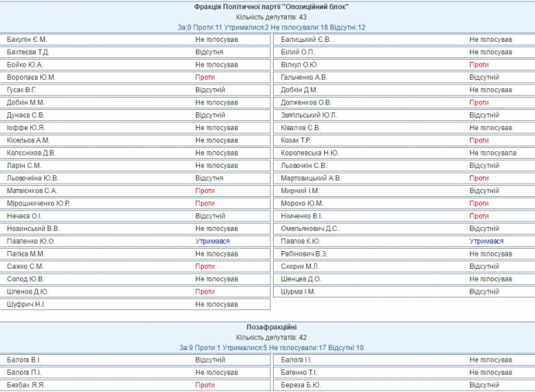Open non-faction deputy Безбах Я.Я.
The image size is (535, 392).
point(26,385)
